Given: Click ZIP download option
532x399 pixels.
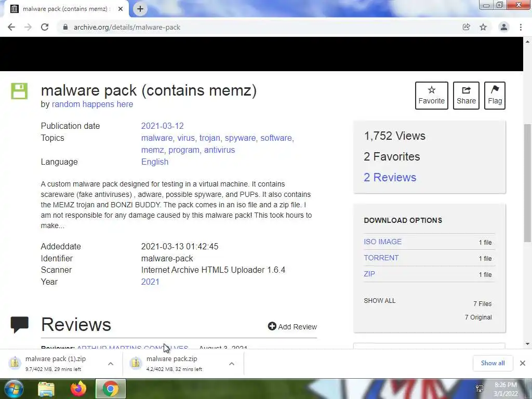Looking at the screenshot, I should (x=369, y=274).
